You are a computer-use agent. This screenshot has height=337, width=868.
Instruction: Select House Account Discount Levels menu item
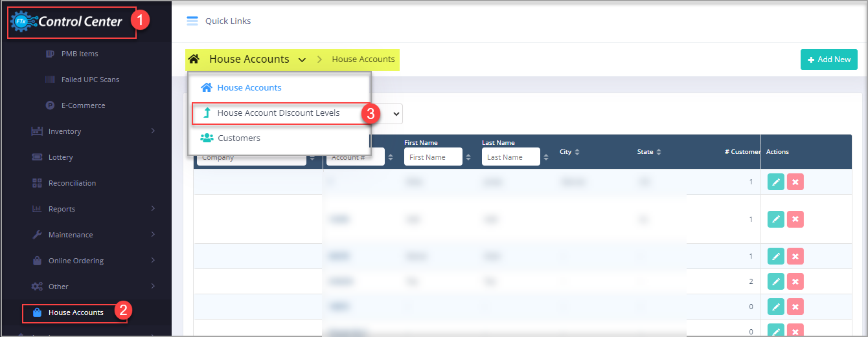click(278, 113)
